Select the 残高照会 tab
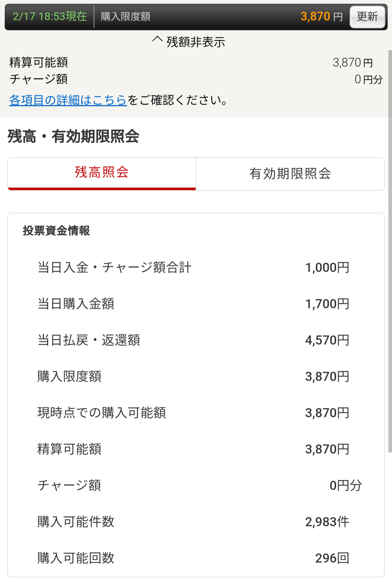Image resolution: width=392 pixels, height=585 pixels. (102, 174)
